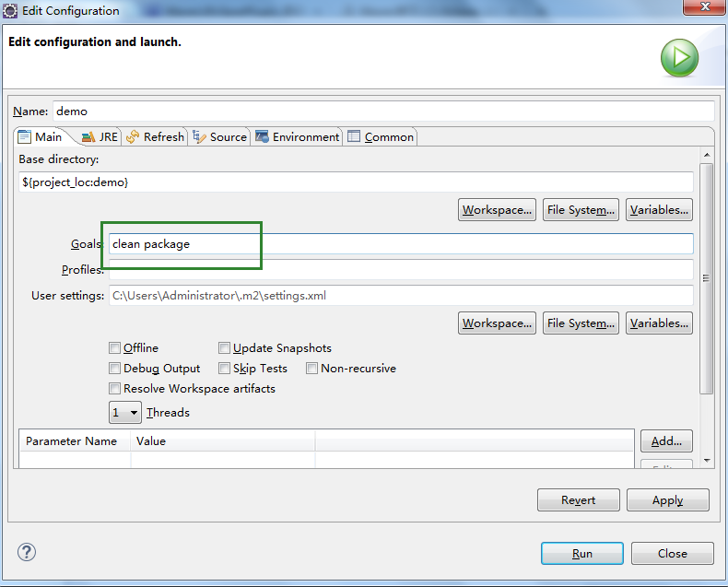Click the vertical scrollbar thumb
The image size is (728, 587).
click(x=706, y=278)
